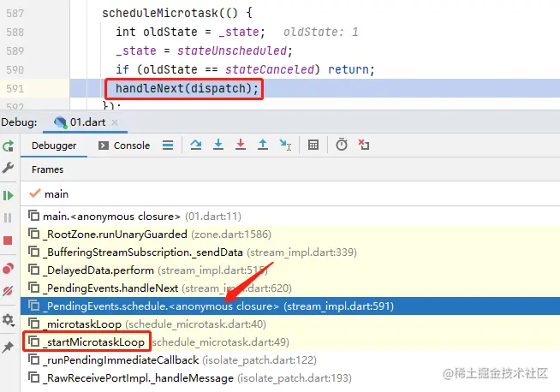Select frame _microtaskLoop
This screenshot has width=560, height=392.
(290, 324)
